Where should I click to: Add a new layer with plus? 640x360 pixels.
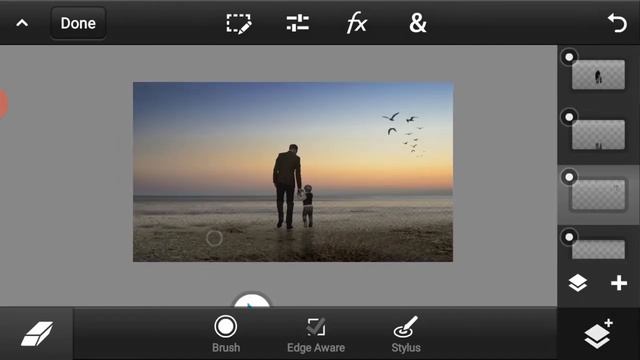[619, 283]
